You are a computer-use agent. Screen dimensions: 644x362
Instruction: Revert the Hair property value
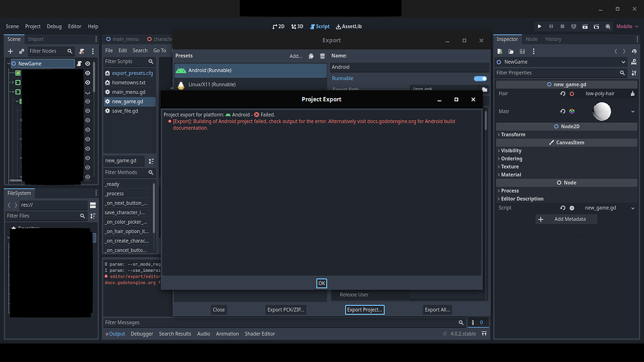[563, 93]
